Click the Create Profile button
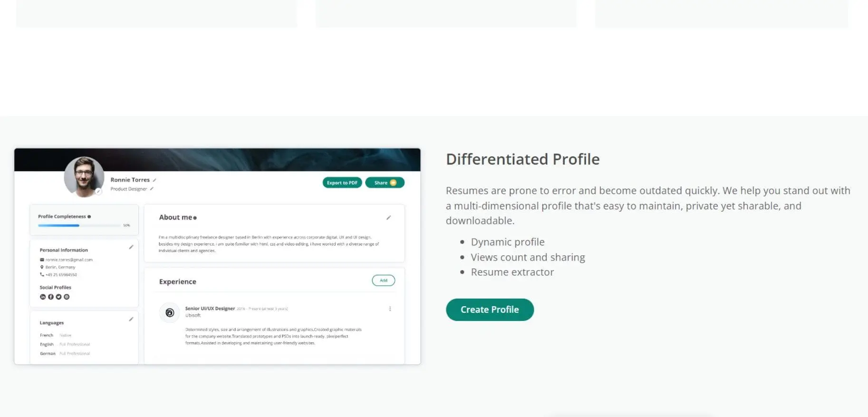 (490, 310)
